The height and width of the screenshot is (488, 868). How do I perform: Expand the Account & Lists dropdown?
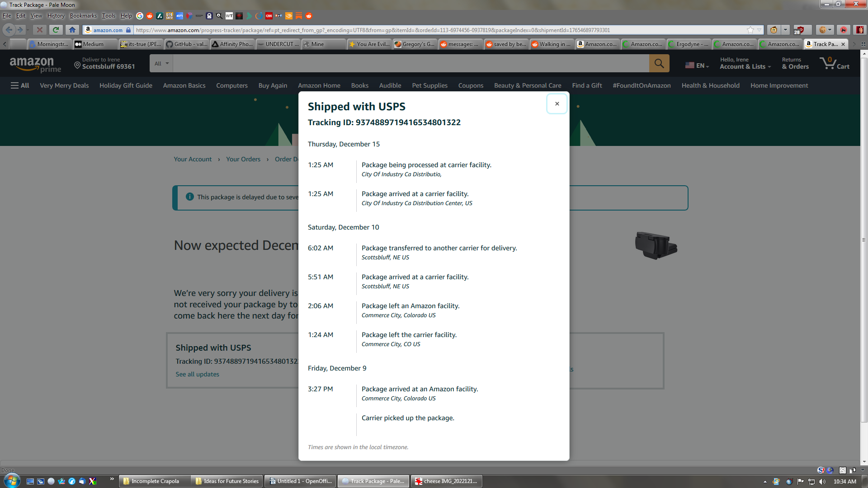(x=745, y=63)
